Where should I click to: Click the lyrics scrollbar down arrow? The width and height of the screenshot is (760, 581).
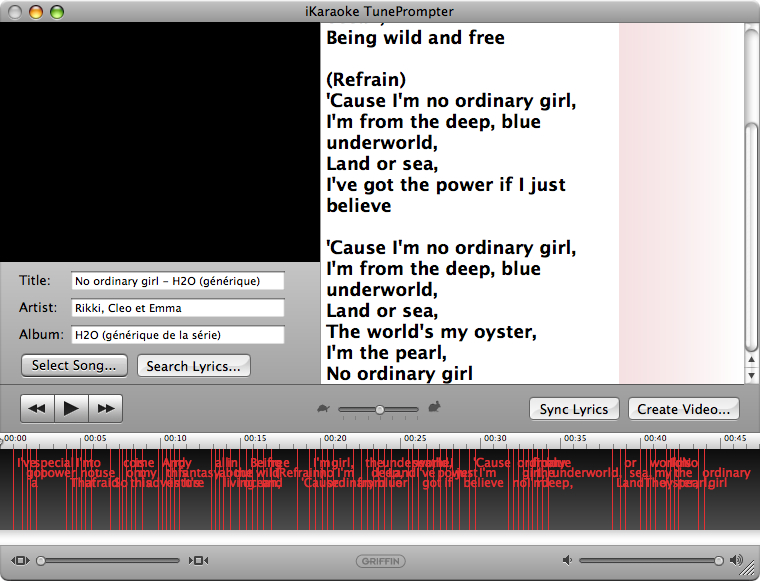tap(751, 376)
